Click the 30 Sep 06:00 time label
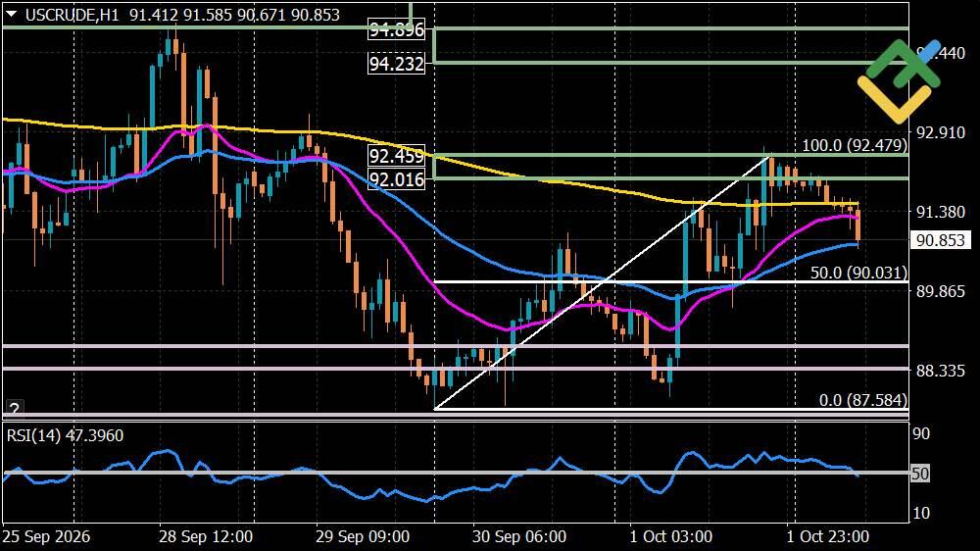Screen dimensions: 980x551 pyautogui.click(x=519, y=536)
